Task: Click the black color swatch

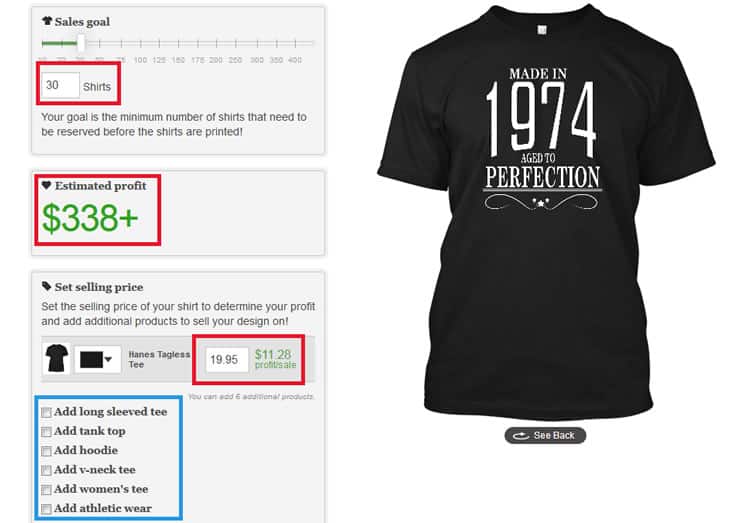Action: tap(91, 360)
